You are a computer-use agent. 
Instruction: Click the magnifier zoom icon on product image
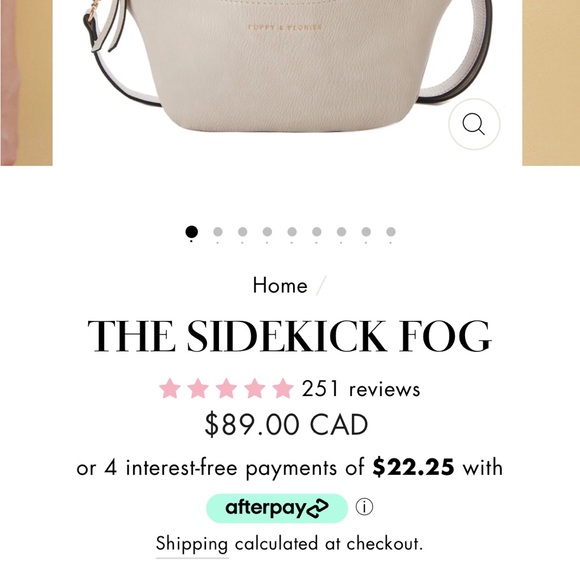tap(474, 124)
